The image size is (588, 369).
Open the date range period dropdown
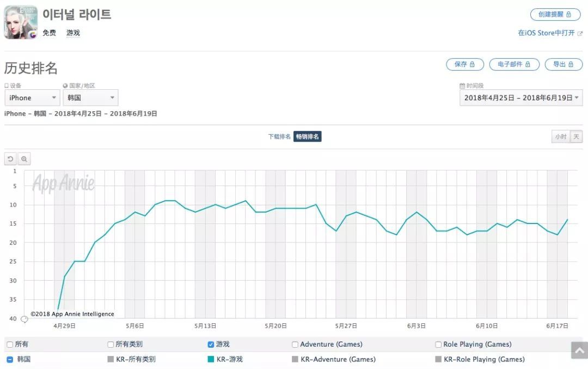(520, 98)
